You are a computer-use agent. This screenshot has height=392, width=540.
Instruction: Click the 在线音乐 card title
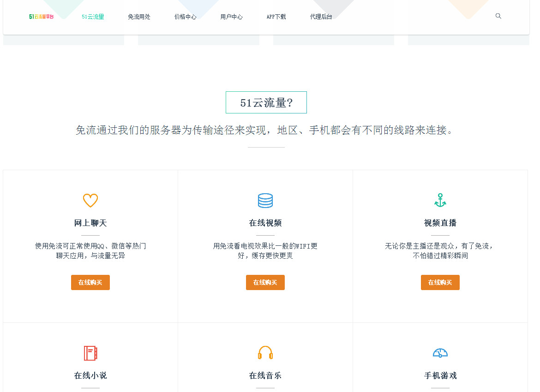pyautogui.click(x=265, y=375)
